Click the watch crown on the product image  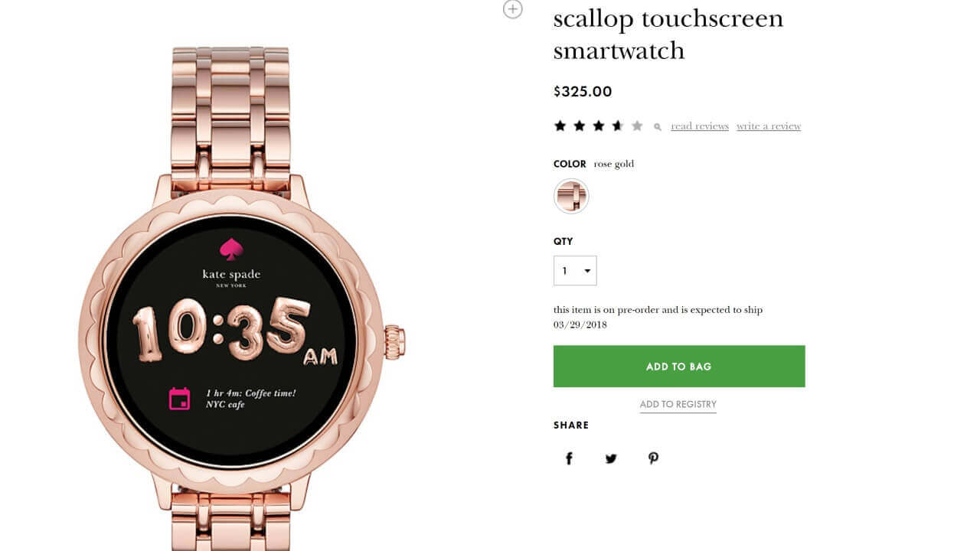[x=394, y=341]
